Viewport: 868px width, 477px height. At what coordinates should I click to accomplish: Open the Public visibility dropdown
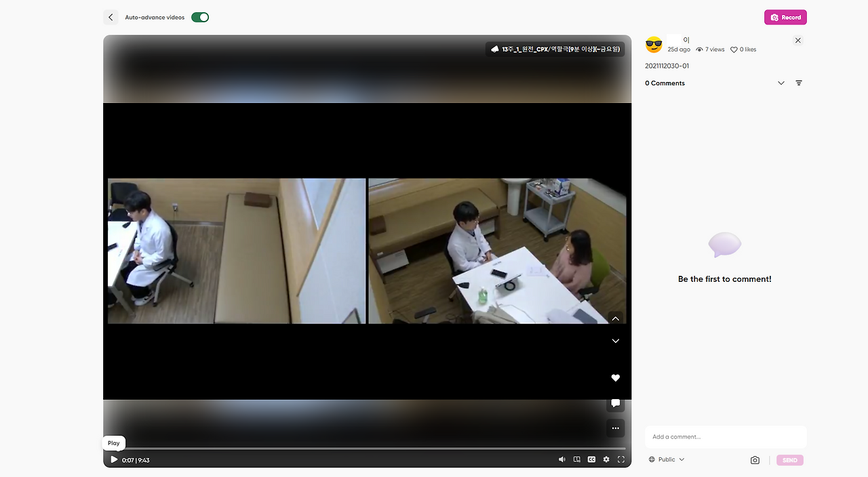click(666, 459)
